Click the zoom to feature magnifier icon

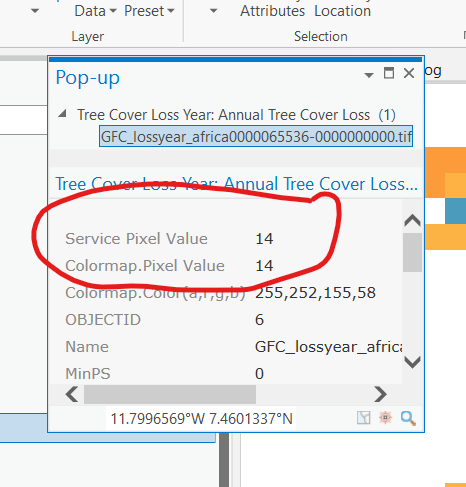click(x=408, y=418)
